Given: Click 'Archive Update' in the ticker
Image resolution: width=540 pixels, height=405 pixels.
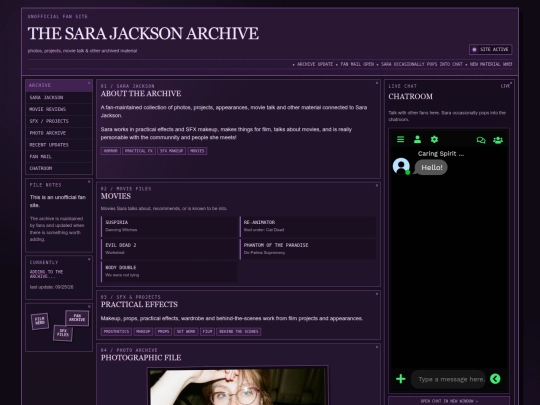Looking at the screenshot, I should (315, 64).
